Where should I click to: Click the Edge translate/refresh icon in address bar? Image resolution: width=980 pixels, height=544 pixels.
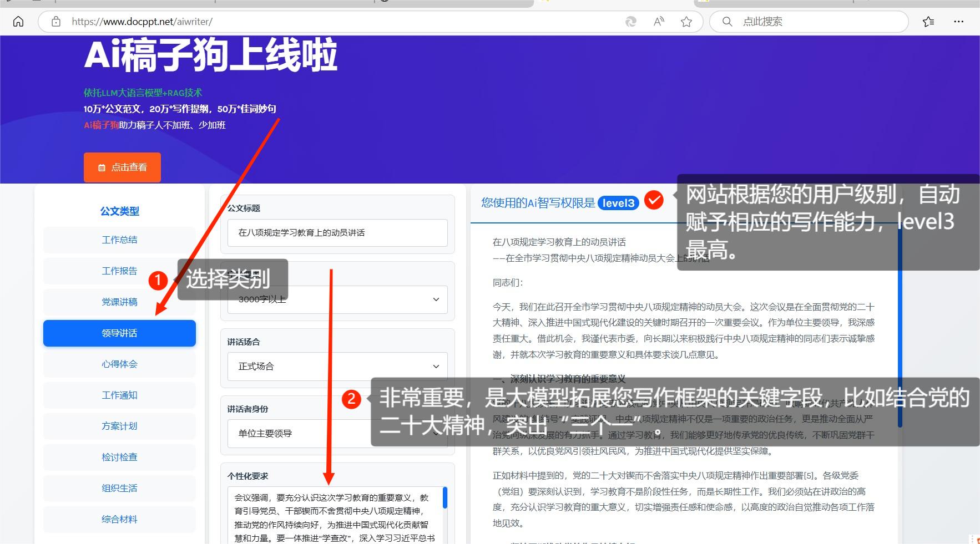pyautogui.click(x=631, y=22)
